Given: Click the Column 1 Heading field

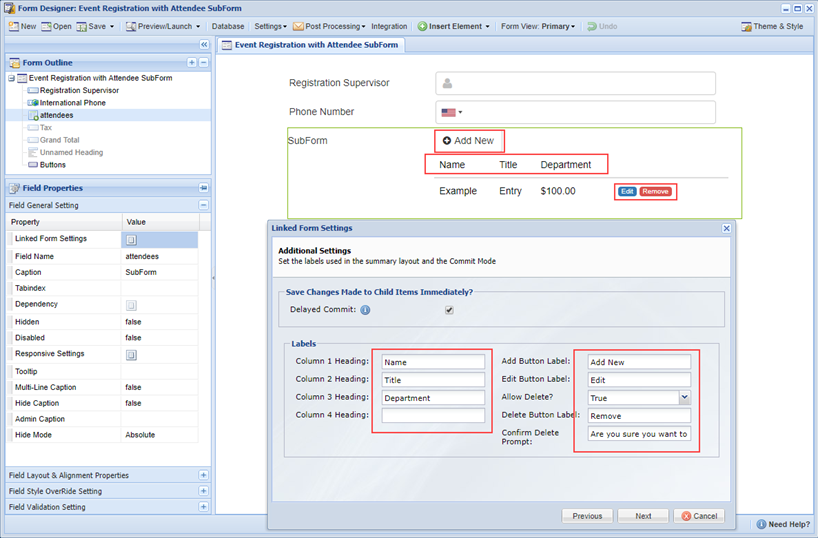Looking at the screenshot, I should 433,362.
